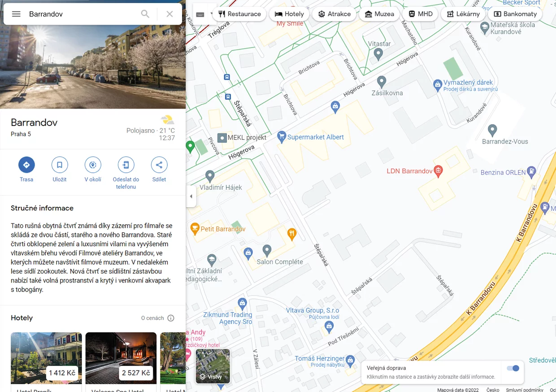The image size is (556, 392).
Task: Filter the map by Atrakce
Action: pyautogui.click(x=334, y=14)
